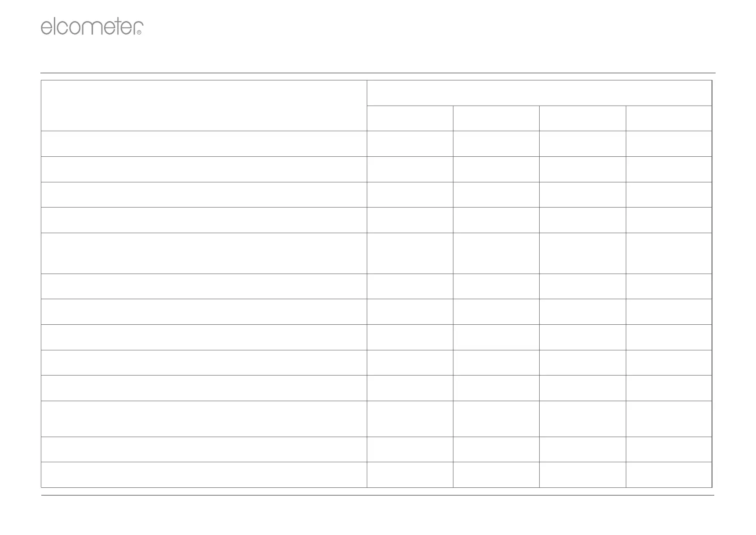Image resolution: width=756 pixels, height=535 pixels.
Task: Click the merged header cell spanning four columns
Action: point(539,93)
